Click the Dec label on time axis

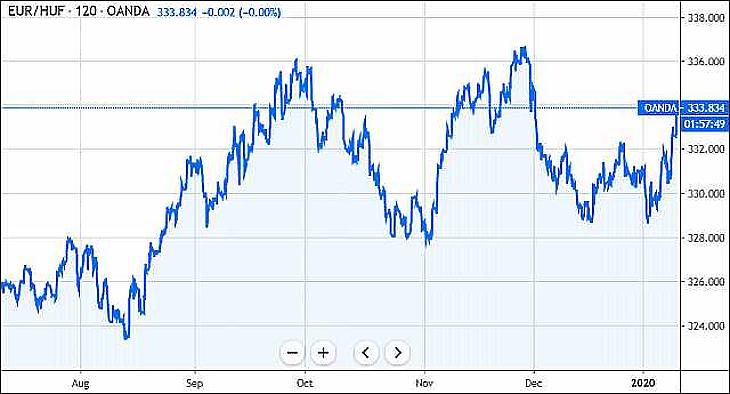[x=534, y=383]
